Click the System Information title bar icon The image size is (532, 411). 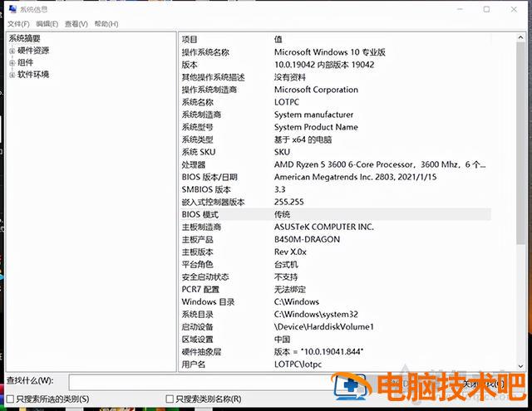pyautogui.click(x=12, y=9)
